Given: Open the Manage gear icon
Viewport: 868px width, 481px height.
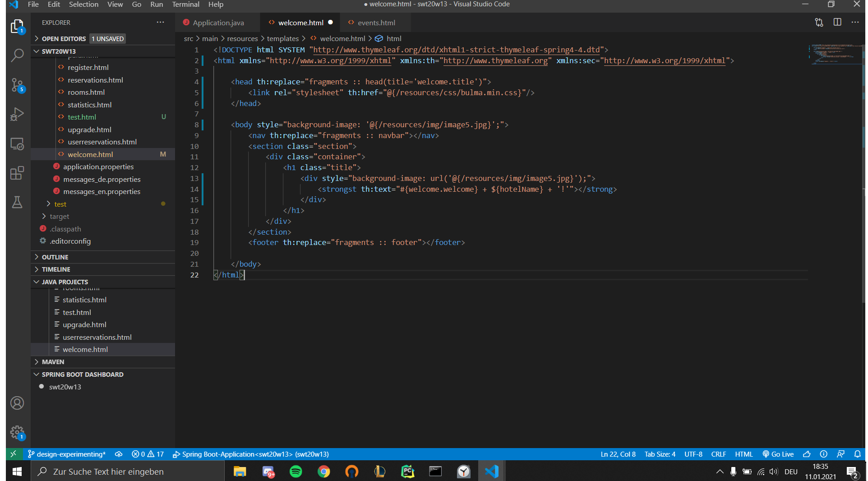Looking at the screenshot, I should [17, 432].
